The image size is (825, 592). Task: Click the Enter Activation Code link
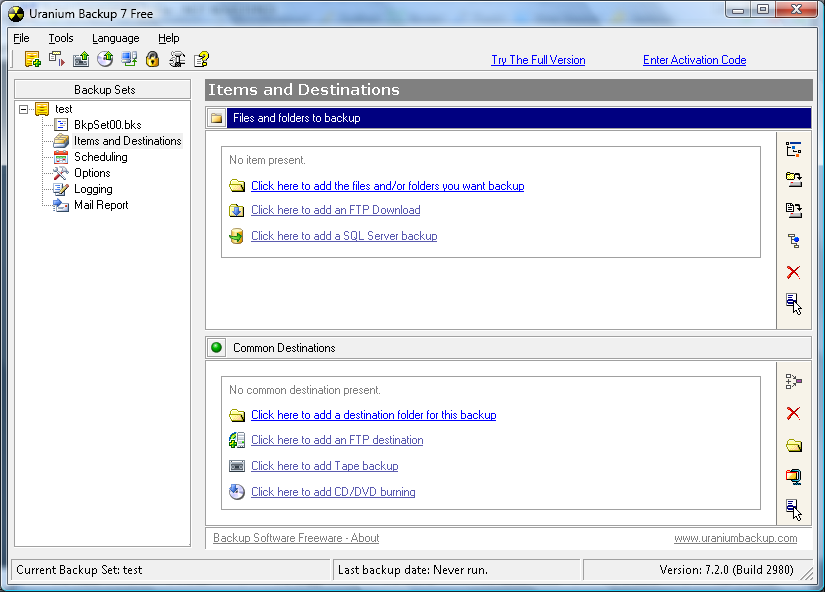click(695, 60)
